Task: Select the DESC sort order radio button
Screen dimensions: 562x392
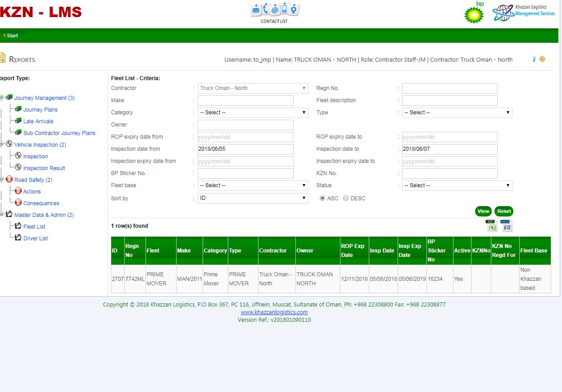Action: 346,198
